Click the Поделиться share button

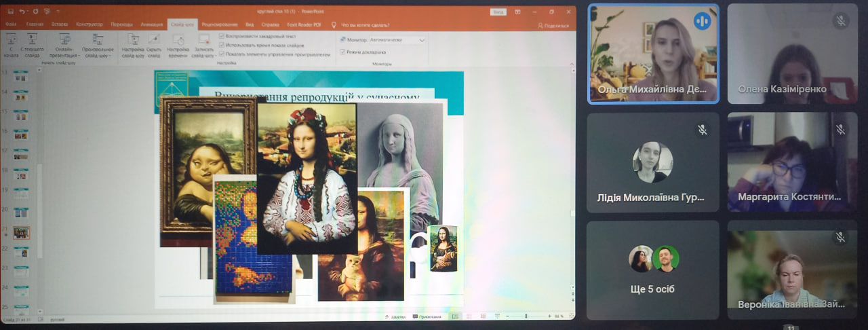coord(553,25)
